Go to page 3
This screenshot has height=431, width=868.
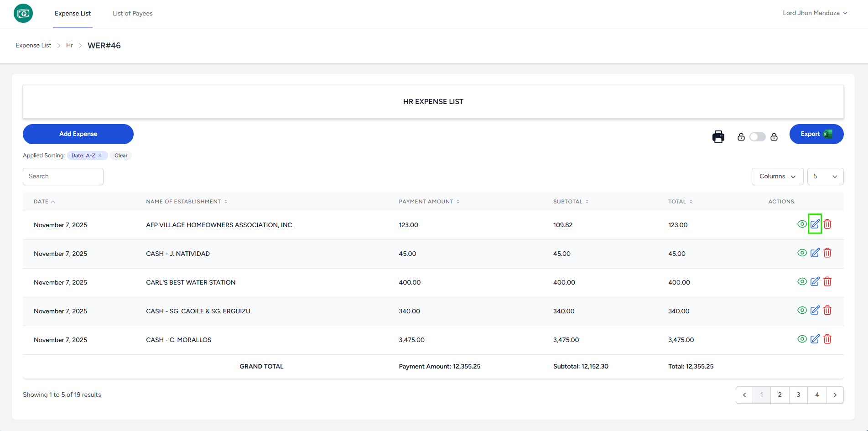pos(798,395)
